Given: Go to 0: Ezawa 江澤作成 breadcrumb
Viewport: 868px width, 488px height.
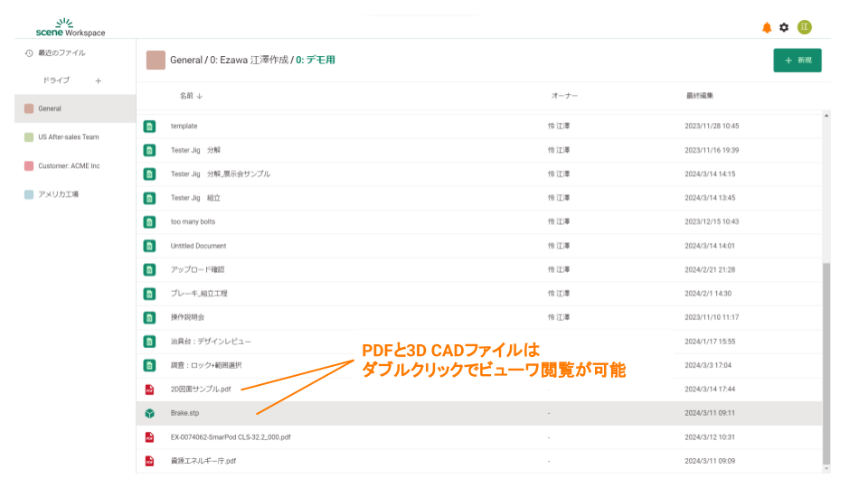Looking at the screenshot, I should click(250, 60).
